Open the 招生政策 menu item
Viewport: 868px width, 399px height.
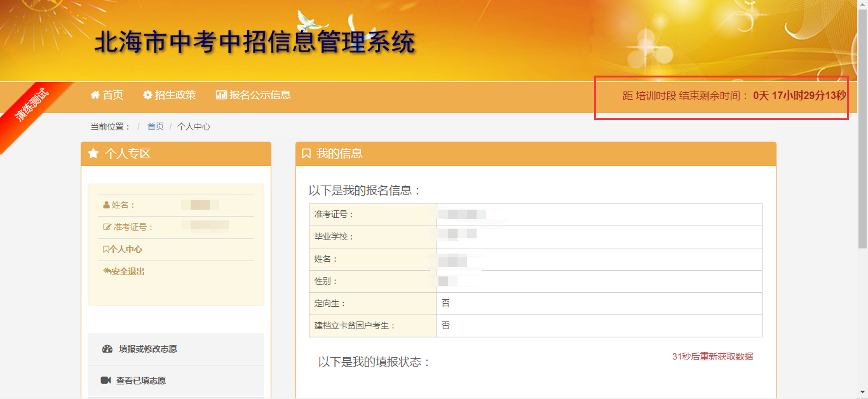coord(175,95)
